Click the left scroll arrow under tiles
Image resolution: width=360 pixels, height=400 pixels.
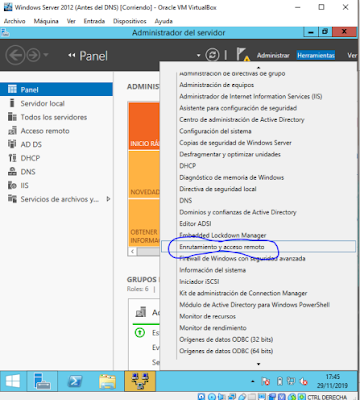[x=133, y=251]
